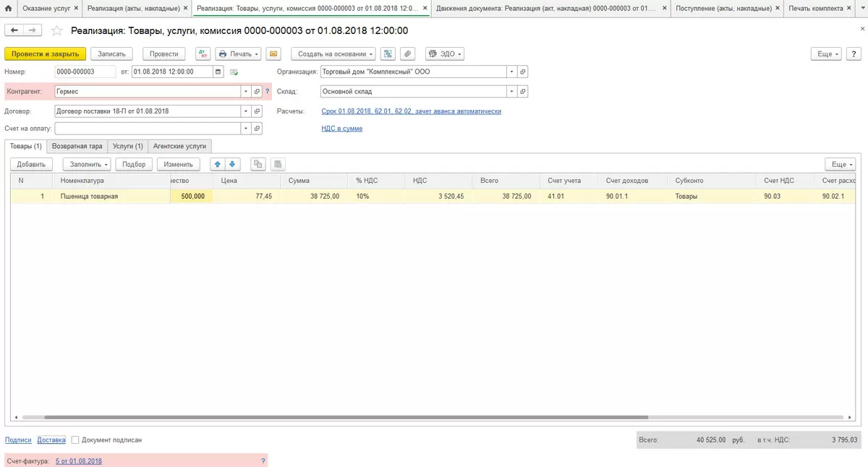Screen dimensions: 868x467
Task: Open the Счет на оплату record button
Action: (257, 128)
